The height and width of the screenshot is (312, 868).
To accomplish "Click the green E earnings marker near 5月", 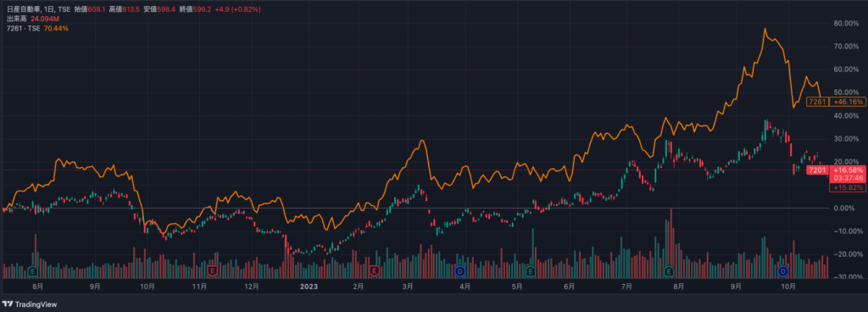I will (x=531, y=271).
